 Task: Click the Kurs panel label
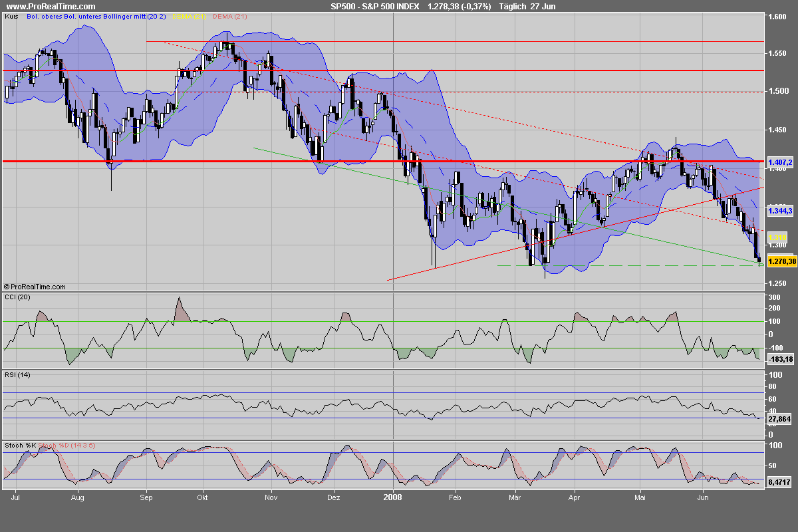click(x=11, y=16)
